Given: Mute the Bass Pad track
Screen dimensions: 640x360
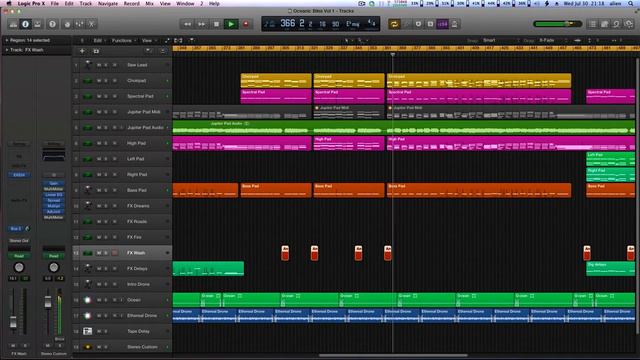Looking at the screenshot, I should click(99, 190).
